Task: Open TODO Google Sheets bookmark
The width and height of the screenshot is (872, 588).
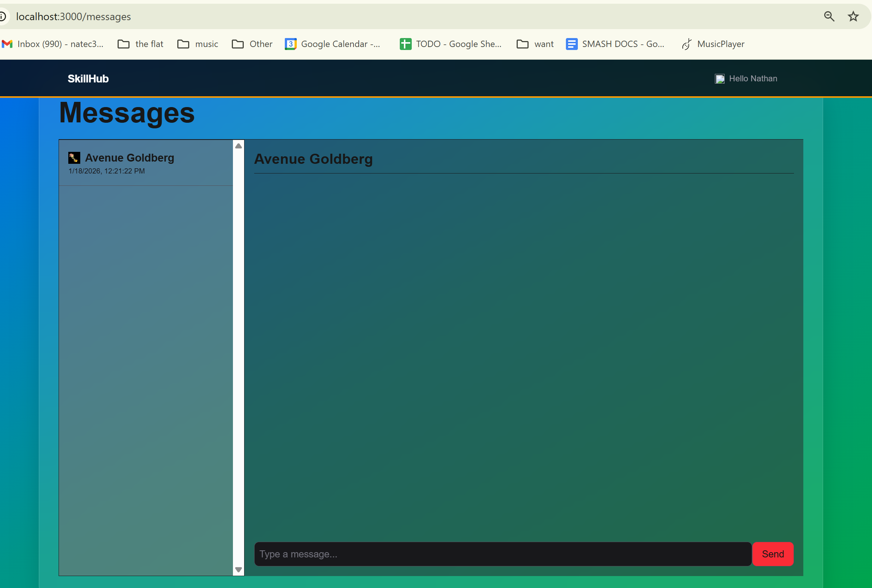Action: point(451,44)
